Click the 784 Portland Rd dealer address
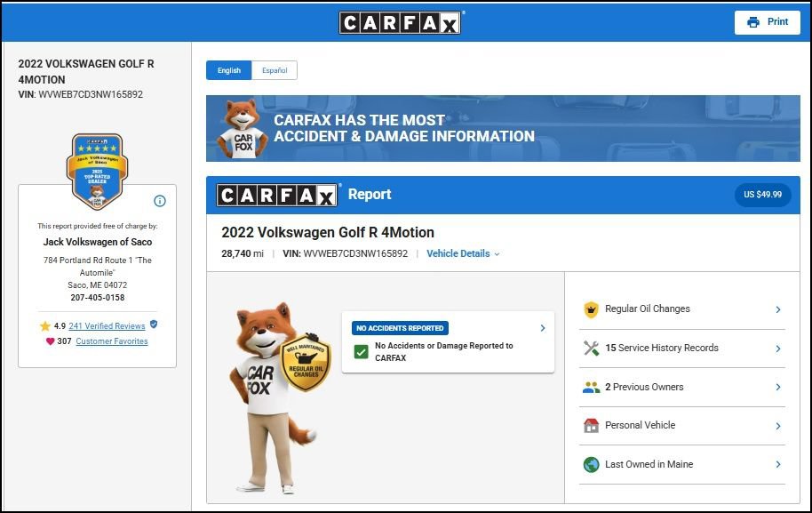Viewport: 812px width, 513px height. point(98,273)
